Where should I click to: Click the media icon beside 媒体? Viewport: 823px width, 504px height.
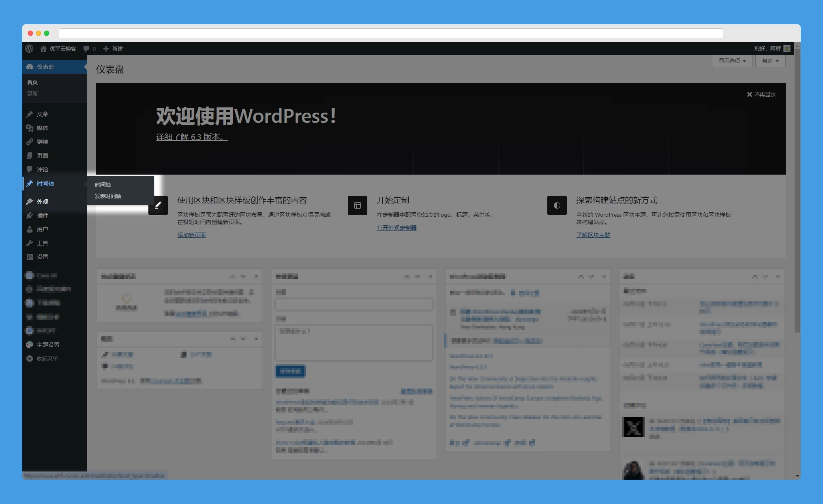click(30, 128)
